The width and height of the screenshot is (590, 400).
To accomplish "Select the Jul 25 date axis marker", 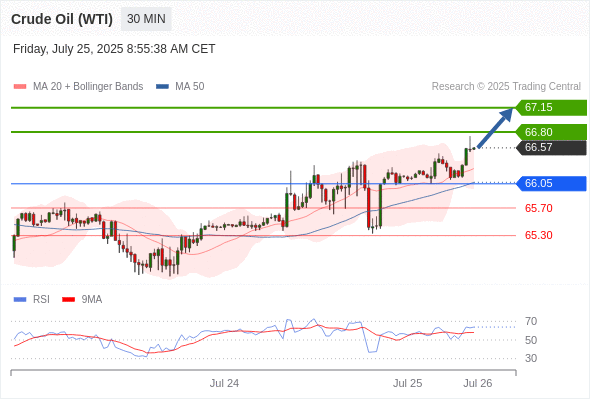I will click(408, 383).
